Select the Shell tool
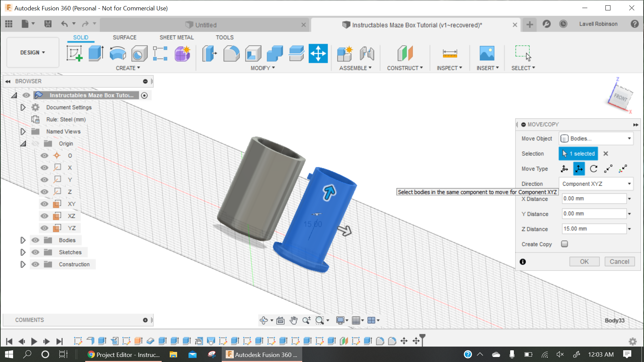The height and width of the screenshot is (362, 644). click(x=253, y=54)
